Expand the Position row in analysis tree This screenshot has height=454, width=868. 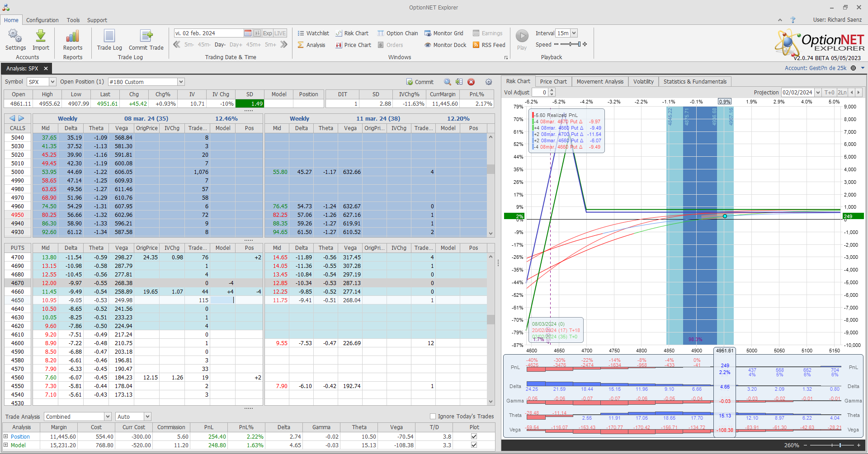coord(6,436)
